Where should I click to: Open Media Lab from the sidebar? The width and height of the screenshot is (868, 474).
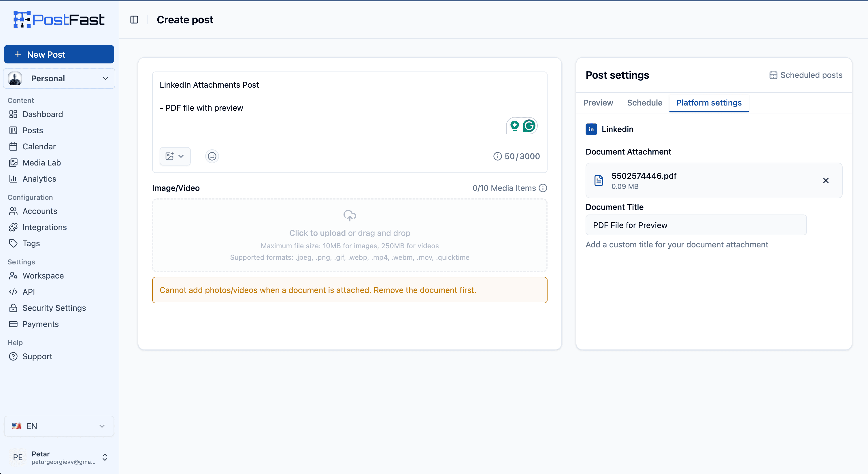click(41, 163)
